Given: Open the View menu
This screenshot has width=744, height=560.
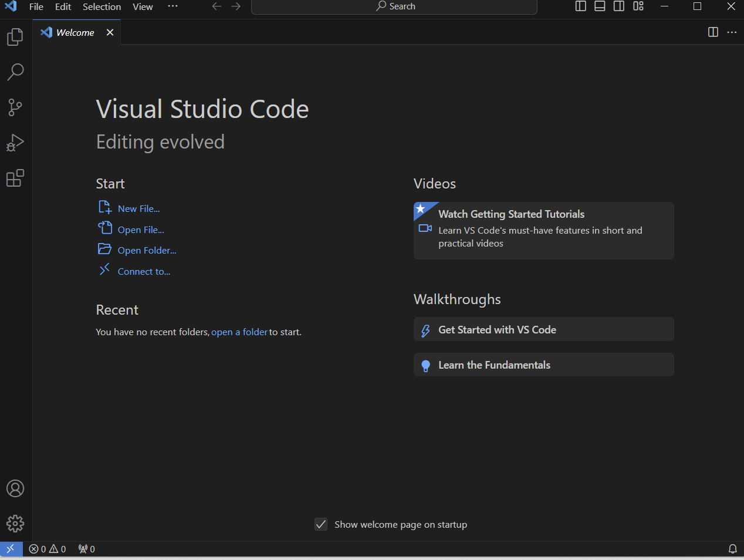Looking at the screenshot, I should coord(143,6).
